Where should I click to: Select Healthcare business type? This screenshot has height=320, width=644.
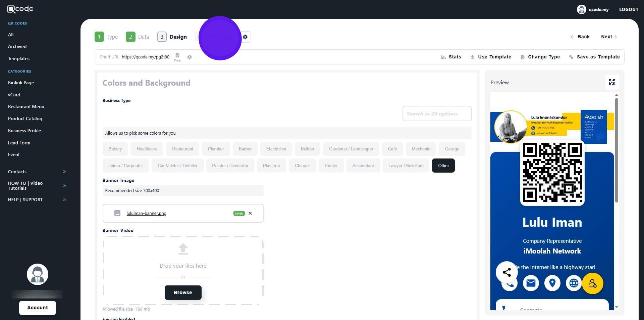147,149
